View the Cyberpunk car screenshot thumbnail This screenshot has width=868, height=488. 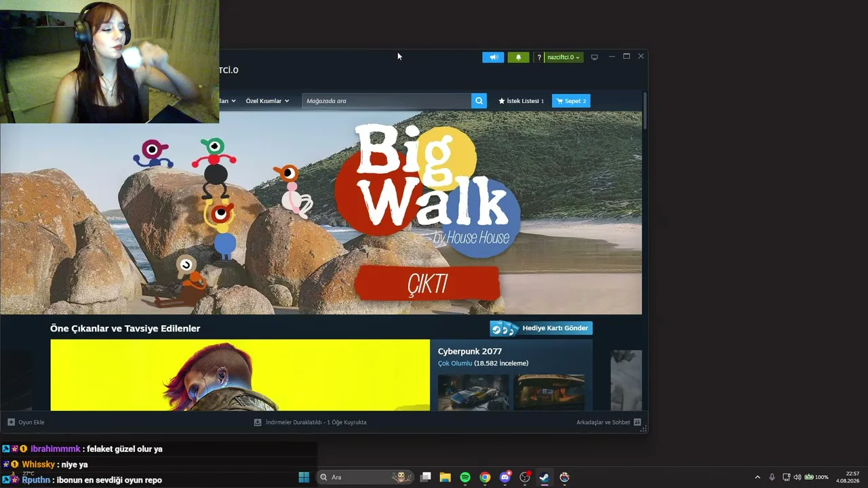click(x=473, y=392)
